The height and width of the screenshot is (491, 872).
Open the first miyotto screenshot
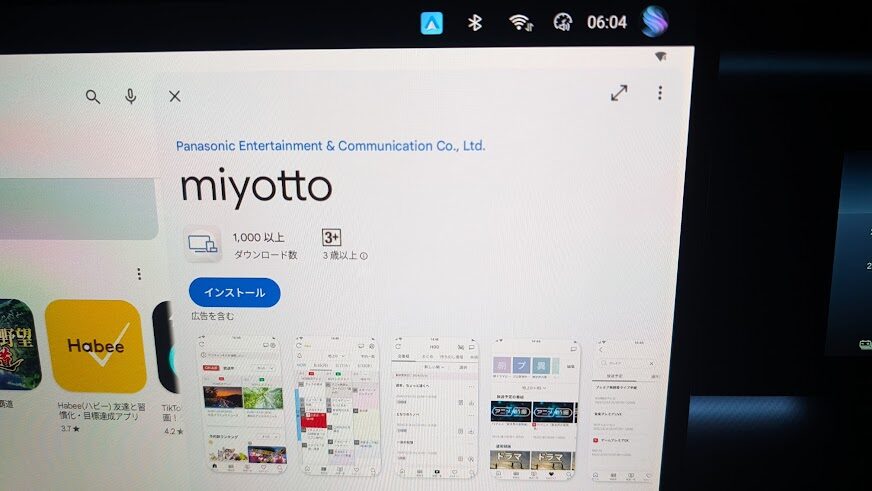click(x=240, y=403)
